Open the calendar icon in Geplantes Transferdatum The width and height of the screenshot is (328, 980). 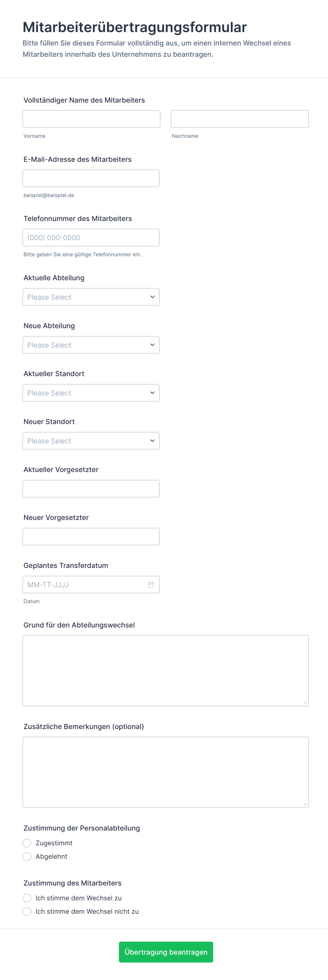(151, 584)
